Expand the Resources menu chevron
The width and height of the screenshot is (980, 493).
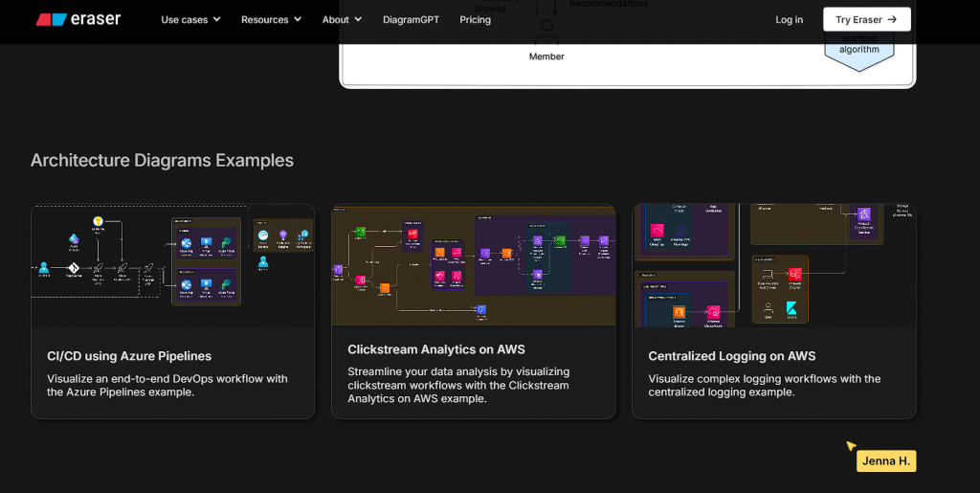298,19
